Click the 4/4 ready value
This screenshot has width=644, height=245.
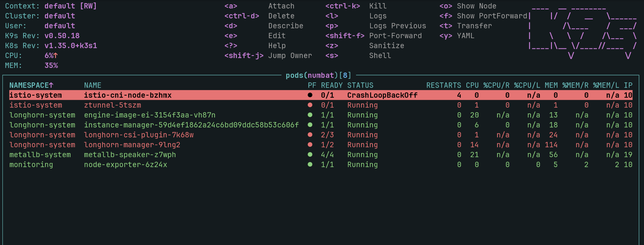tap(327, 154)
